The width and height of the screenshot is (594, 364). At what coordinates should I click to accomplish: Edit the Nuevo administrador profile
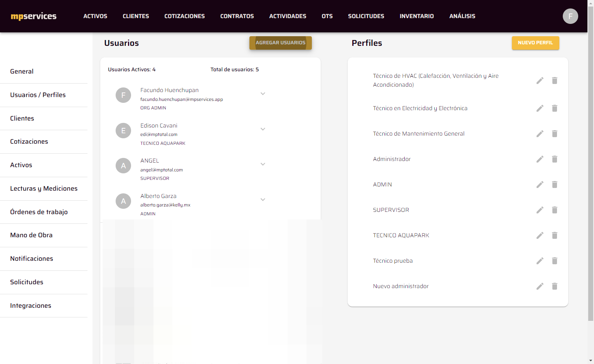tap(540, 286)
